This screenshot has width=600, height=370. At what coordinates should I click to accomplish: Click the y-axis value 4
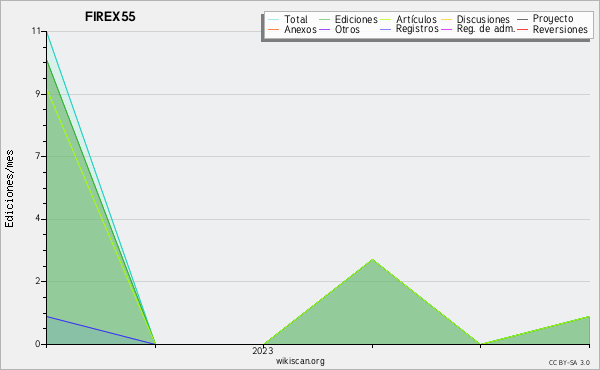pyautogui.click(x=38, y=219)
